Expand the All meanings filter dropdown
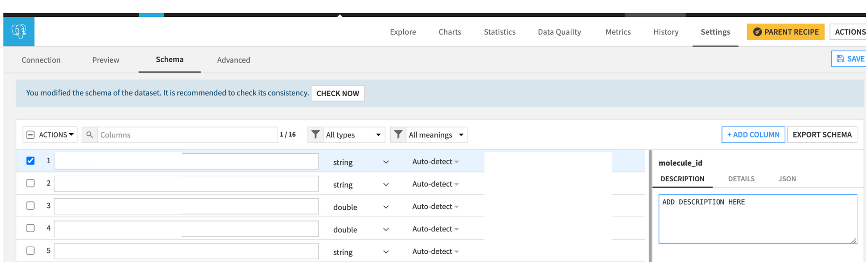Image resolution: width=868 pixels, height=272 pixels. point(436,135)
